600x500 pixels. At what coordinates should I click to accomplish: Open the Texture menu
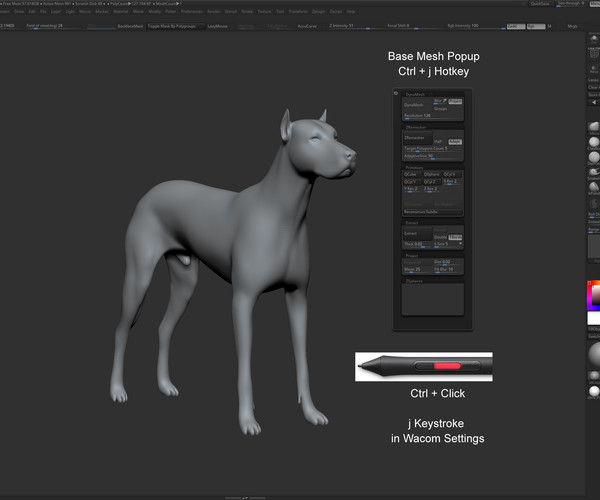(264, 11)
